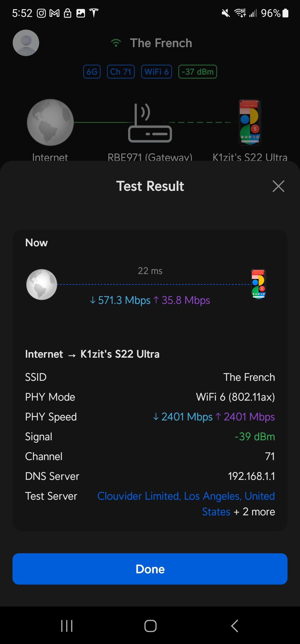Close the Test Result panel
The height and width of the screenshot is (644, 300).
[x=278, y=186]
